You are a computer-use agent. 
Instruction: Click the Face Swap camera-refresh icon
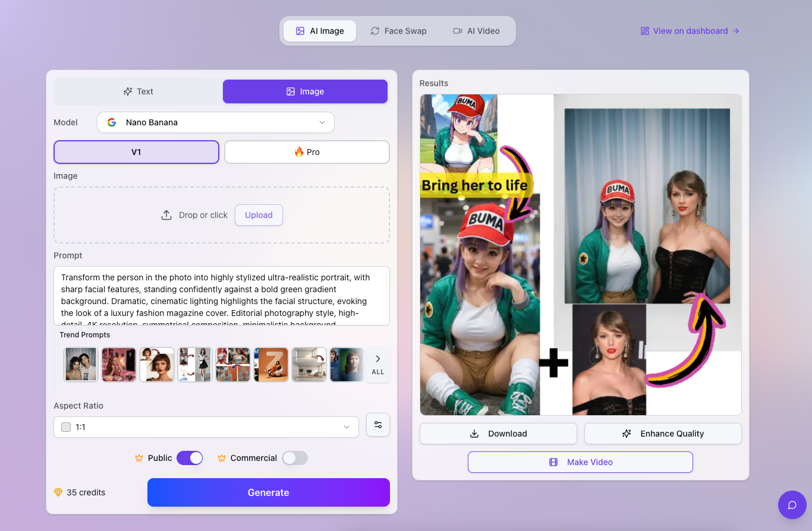pyautogui.click(x=374, y=30)
